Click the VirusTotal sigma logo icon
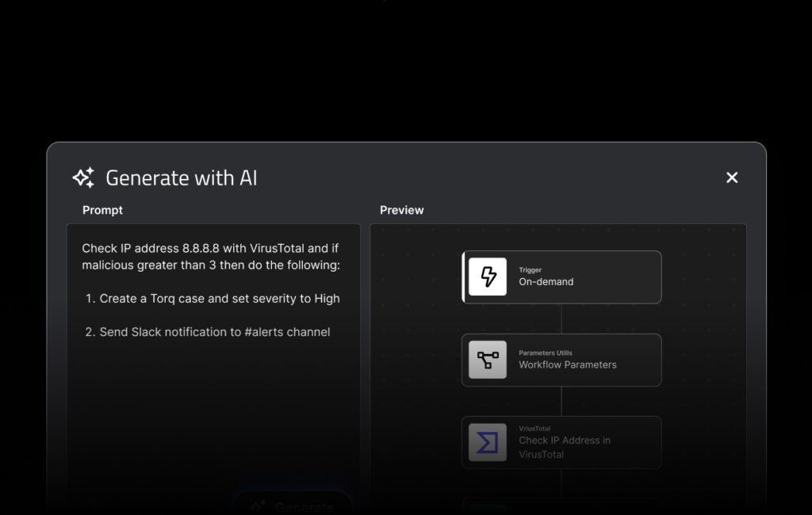The width and height of the screenshot is (812, 515). 488,442
